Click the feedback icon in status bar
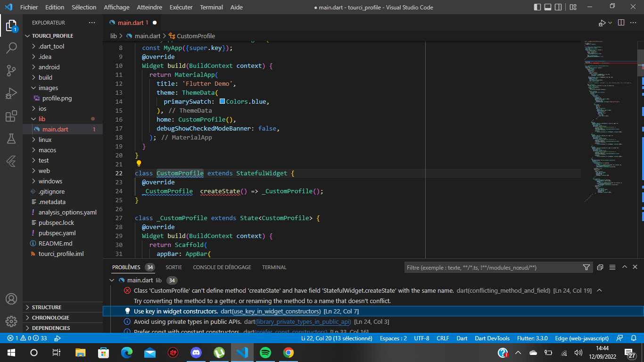The width and height of the screenshot is (644, 362). 620,338
